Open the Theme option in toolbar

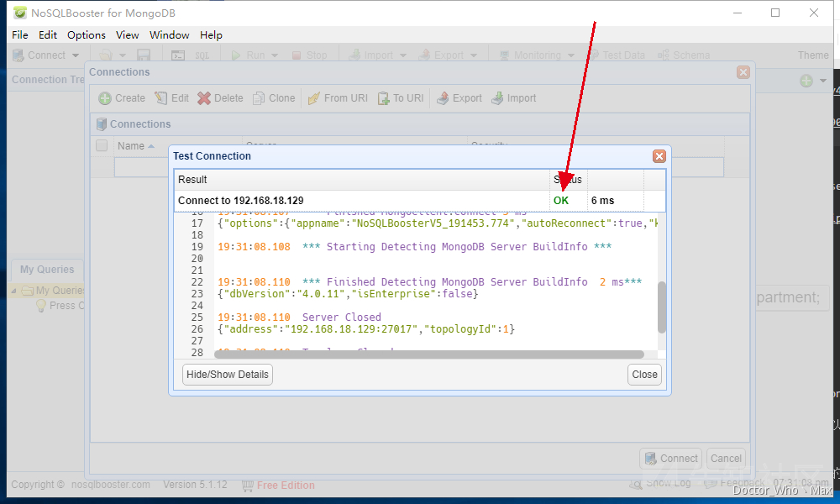pyautogui.click(x=813, y=55)
